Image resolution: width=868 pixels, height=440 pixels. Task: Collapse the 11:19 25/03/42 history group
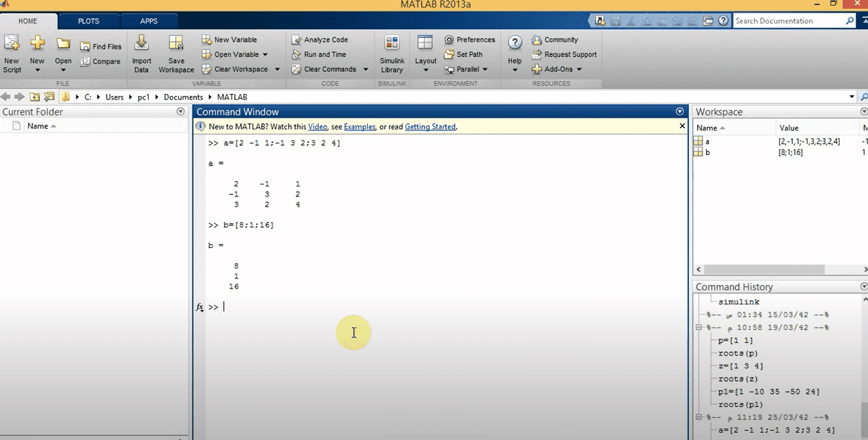(698, 417)
